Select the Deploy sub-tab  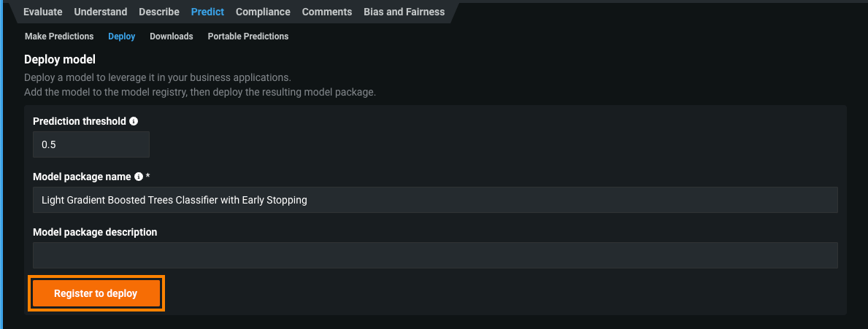122,36
